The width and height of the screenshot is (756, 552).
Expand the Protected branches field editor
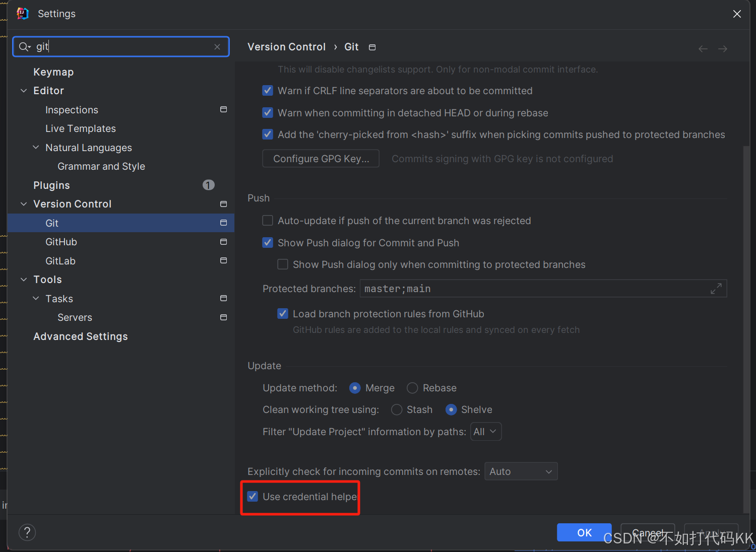coord(716,289)
